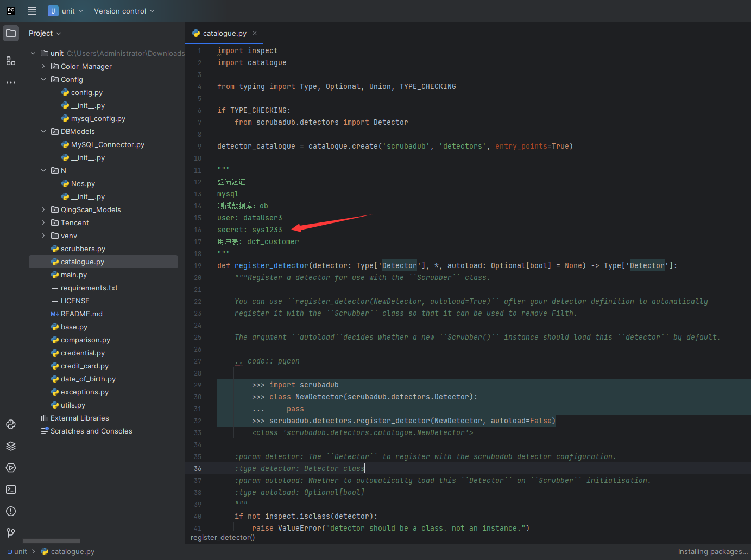Collapse the Config folder
This screenshot has width=751, height=560.
point(43,79)
